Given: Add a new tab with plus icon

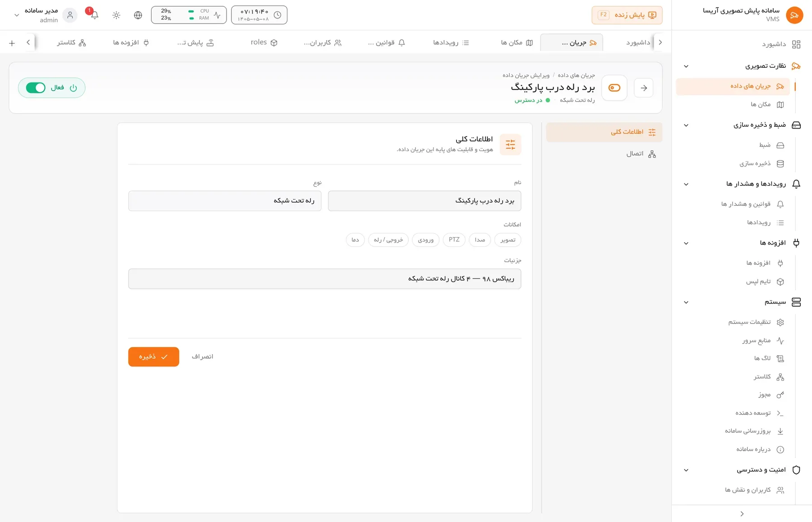Looking at the screenshot, I should tap(12, 43).
